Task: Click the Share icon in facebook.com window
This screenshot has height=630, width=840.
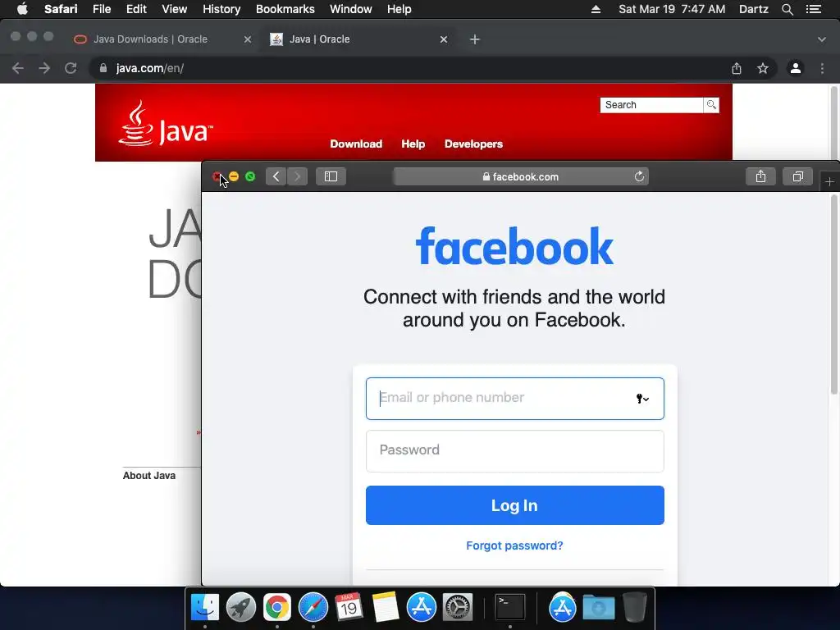Action: (760, 176)
